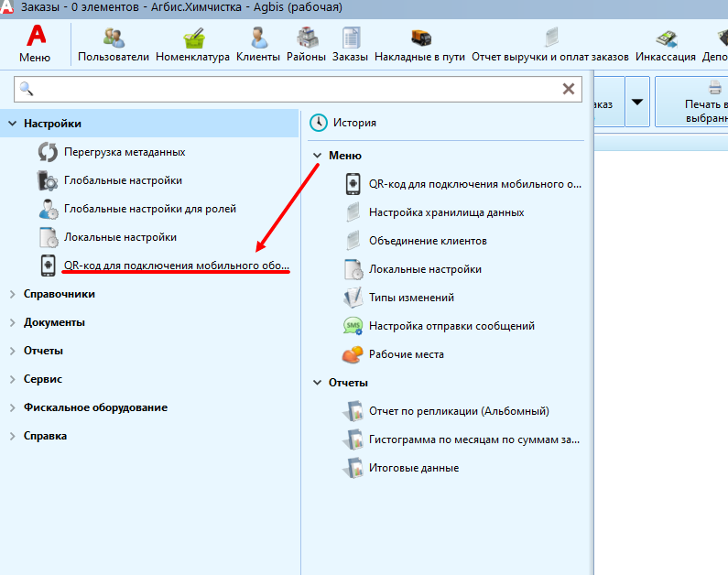This screenshot has width=728, height=575.
Task: Click the Клиенты toolbar icon
Action: point(257,45)
